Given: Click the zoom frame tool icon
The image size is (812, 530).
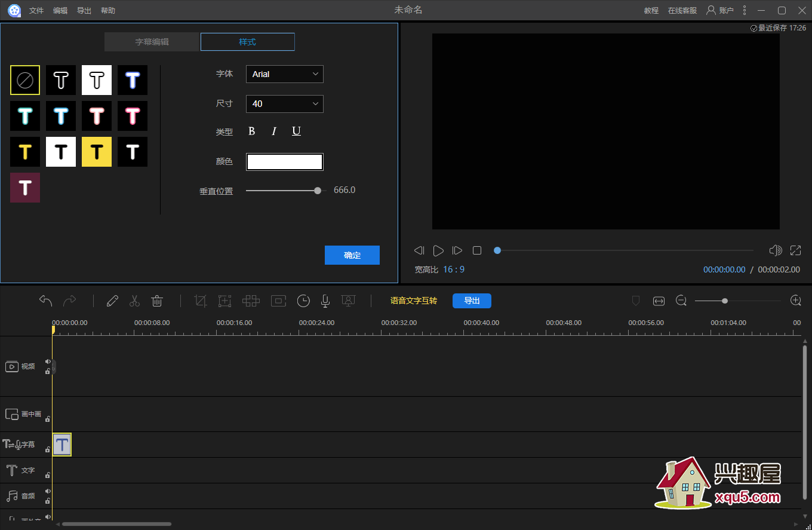Looking at the screenshot, I should pyautogui.click(x=224, y=301).
